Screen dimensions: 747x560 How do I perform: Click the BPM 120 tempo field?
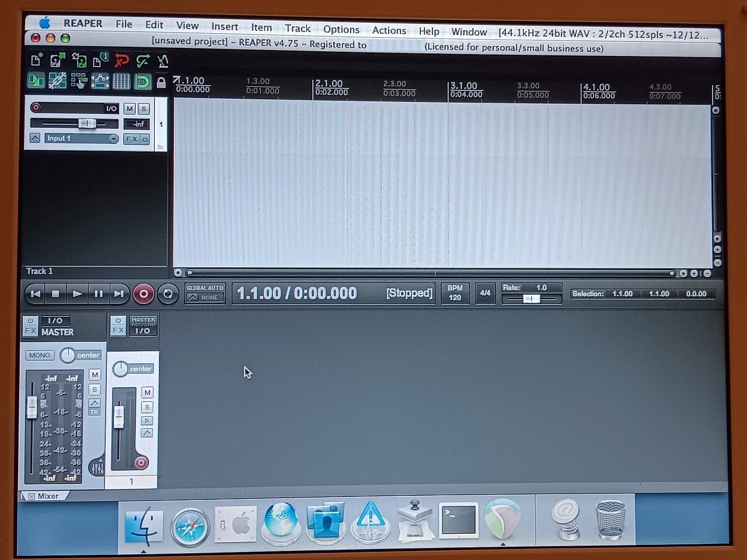[455, 293]
